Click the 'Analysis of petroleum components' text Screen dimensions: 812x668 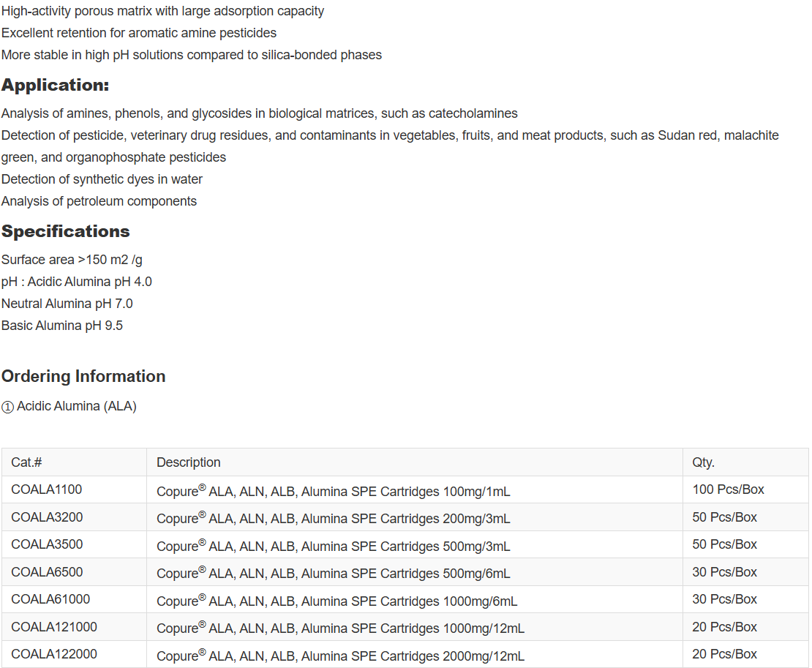tap(99, 201)
